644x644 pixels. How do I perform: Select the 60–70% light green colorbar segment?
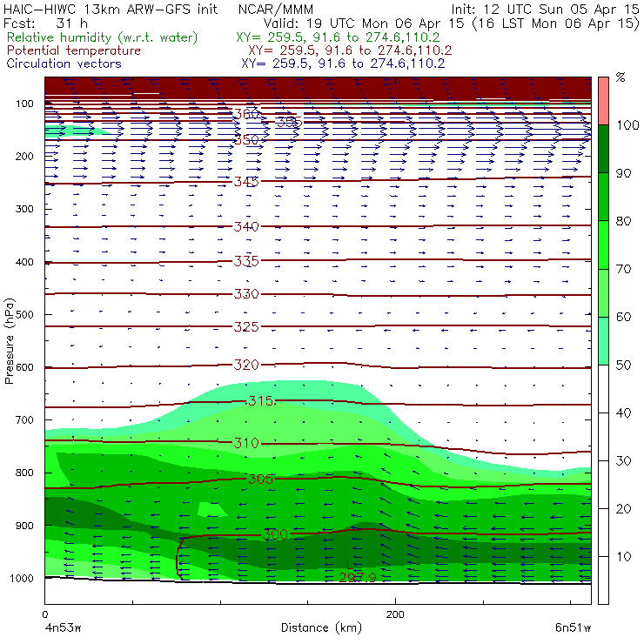603,292
